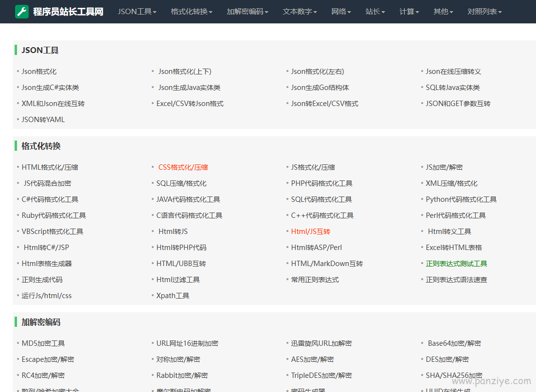Open the red CSS格式化/压缩 link

tap(183, 167)
